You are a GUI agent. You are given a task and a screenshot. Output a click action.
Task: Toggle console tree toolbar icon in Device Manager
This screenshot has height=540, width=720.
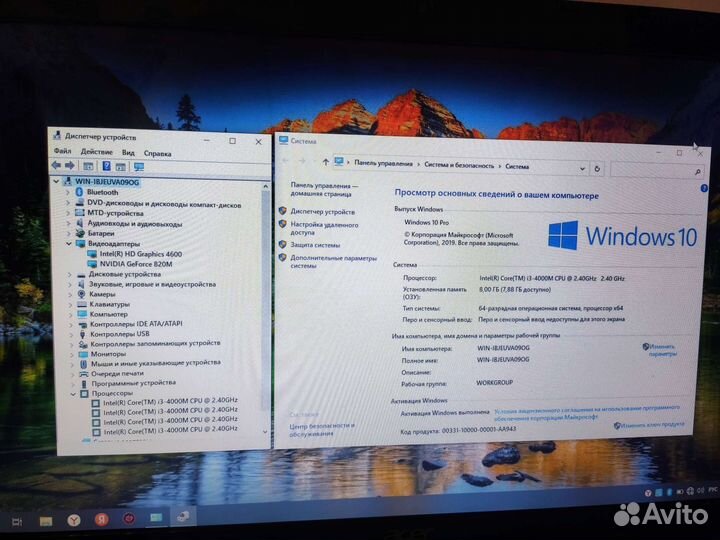[88, 166]
